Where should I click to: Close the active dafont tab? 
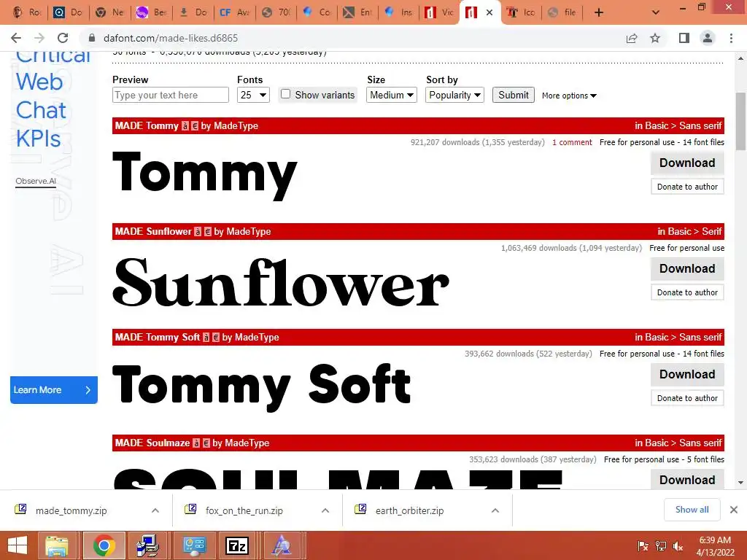[489, 12]
